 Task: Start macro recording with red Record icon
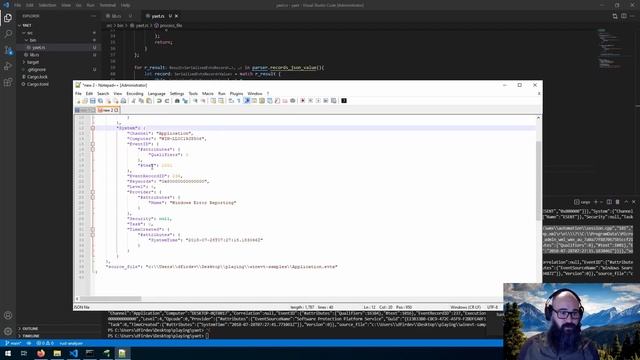click(x=302, y=101)
